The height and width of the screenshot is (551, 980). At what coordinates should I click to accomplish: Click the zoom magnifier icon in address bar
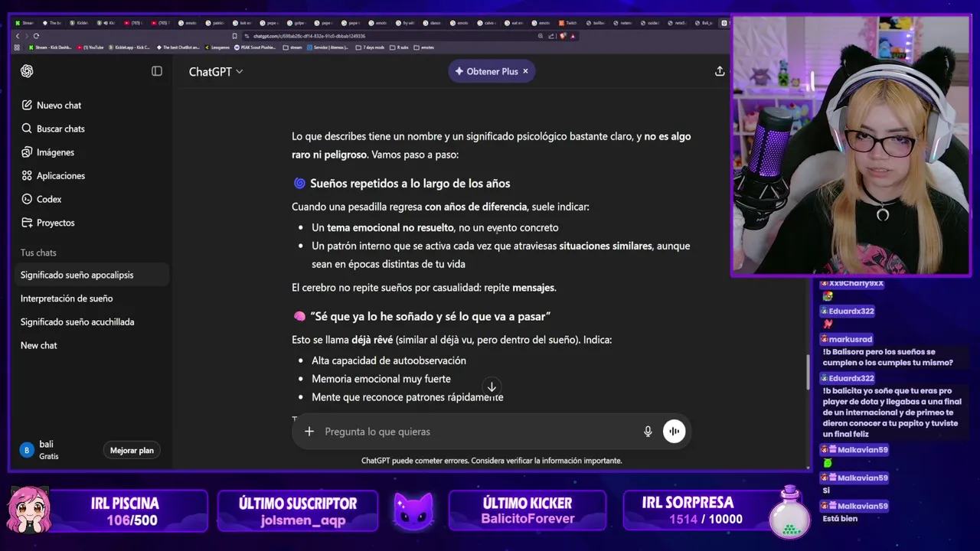541,36
